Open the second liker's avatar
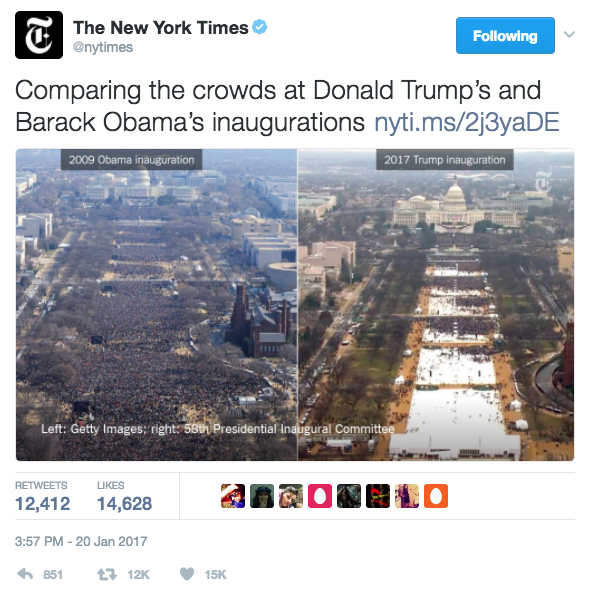This screenshot has width=603, height=602. pos(262,496)
